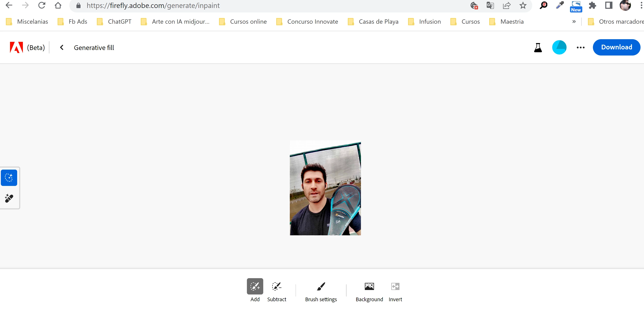Switch to the Remove tool in sidebar
The height and width of the screenshot is (310, 644).
(9, 198)
